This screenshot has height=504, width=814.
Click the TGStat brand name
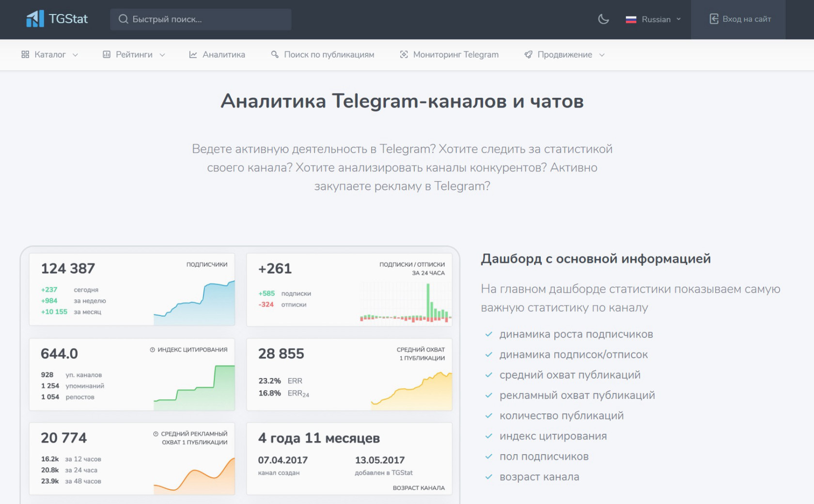(68, 19)
